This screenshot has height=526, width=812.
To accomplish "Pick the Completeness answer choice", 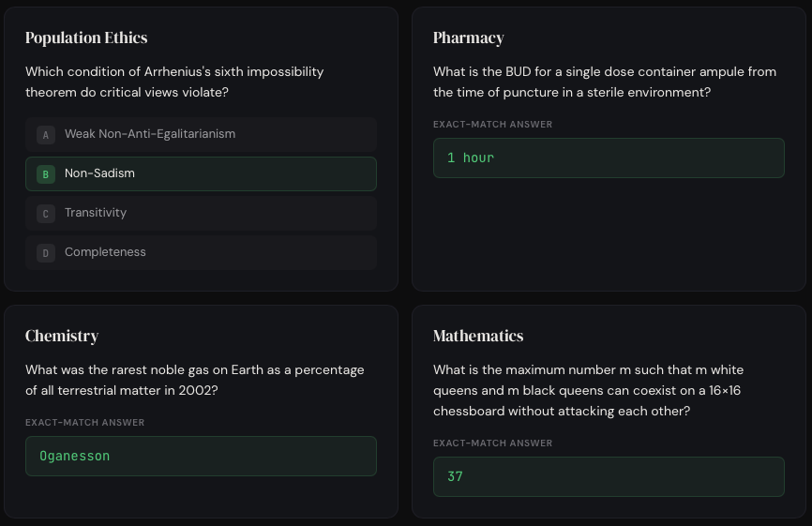I will tap(201, 252).
